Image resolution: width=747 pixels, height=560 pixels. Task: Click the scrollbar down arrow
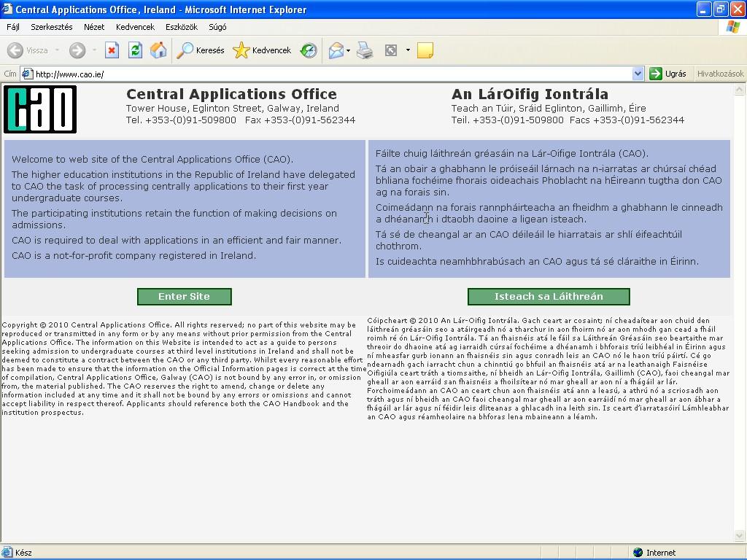pyautogui.click(x=740, y=535)
